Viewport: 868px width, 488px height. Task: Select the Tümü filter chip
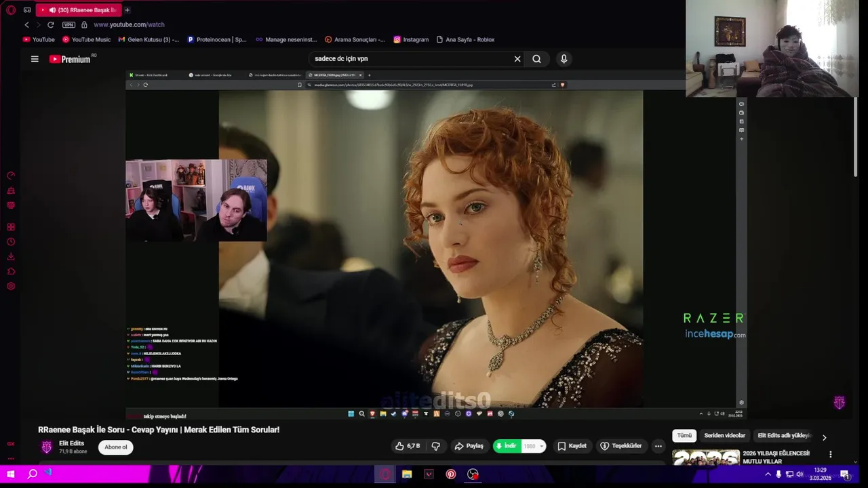point(684,436)
